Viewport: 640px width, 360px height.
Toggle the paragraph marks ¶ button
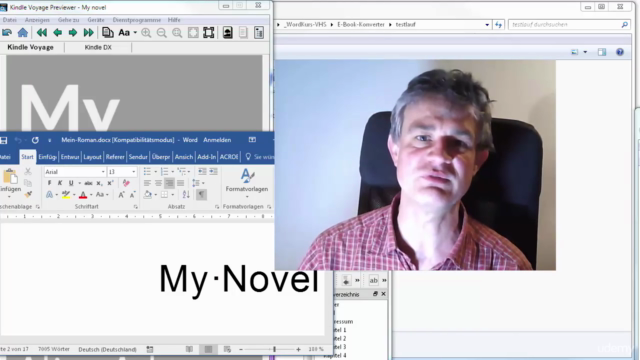click(x=201, y=195)
